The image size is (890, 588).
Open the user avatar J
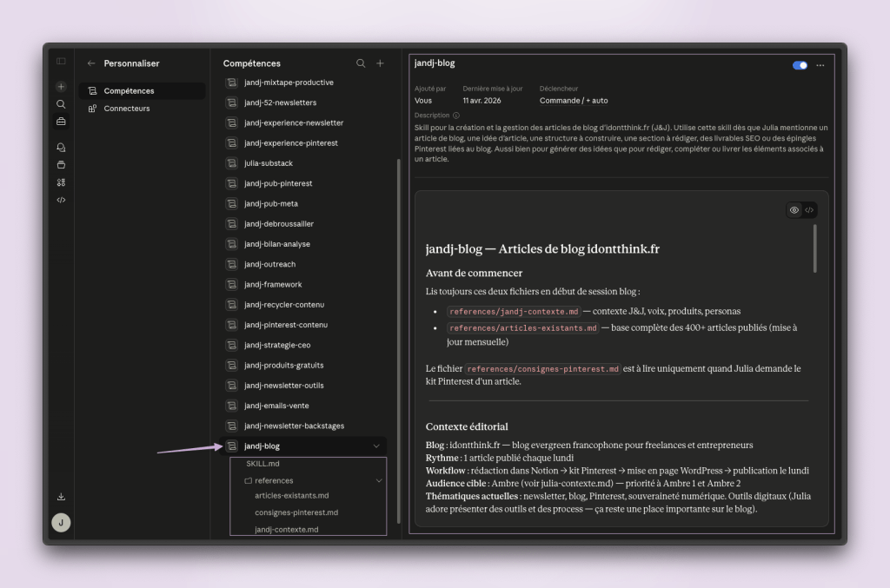(x=61, y=522)
